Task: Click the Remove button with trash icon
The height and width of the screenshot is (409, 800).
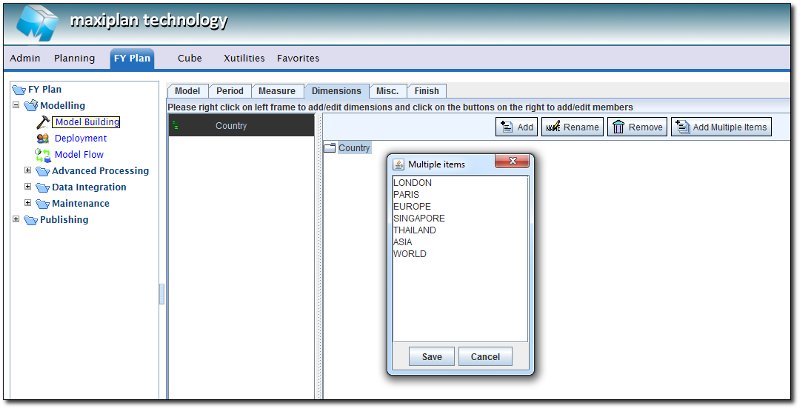Action: coord(637,127)
